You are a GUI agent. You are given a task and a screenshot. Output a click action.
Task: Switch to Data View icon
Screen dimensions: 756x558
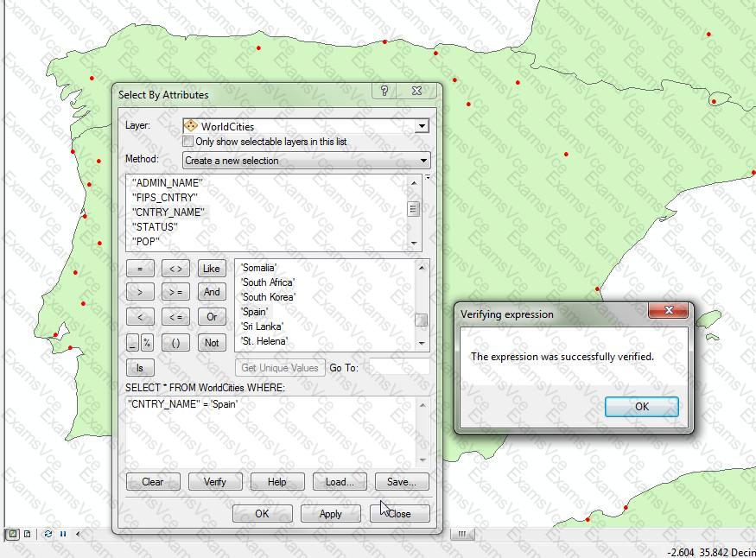coord(13,534)
